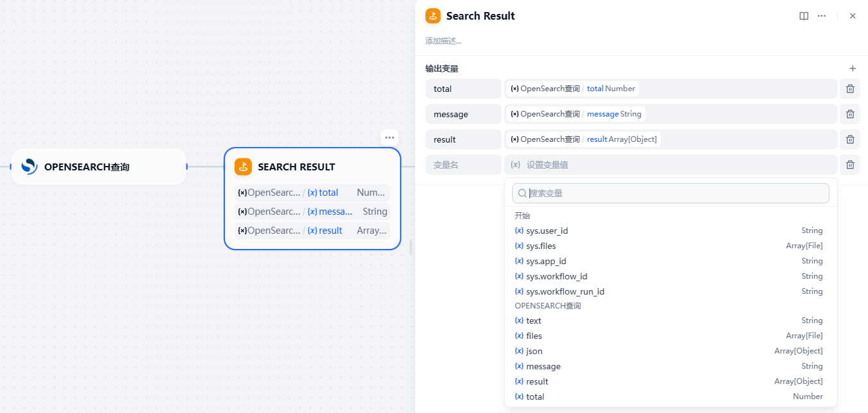Delete the total output variable row
This screenshot has height=413, width=868.
[x=850, y=89]
